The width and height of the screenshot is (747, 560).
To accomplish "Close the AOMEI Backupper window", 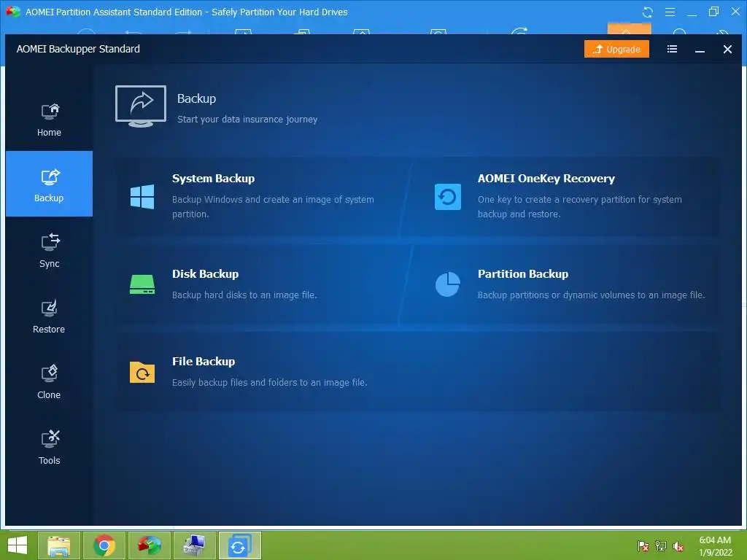I will point(727,49).
